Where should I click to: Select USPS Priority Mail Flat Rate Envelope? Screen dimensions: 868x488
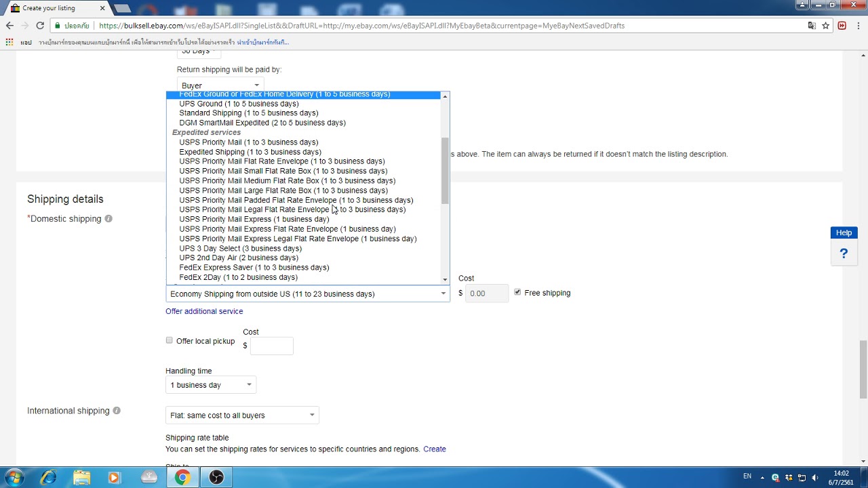tap(282, 161)
